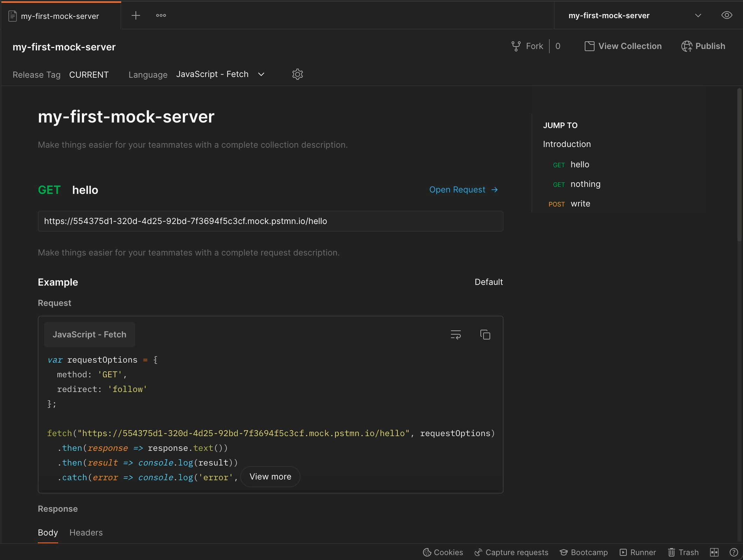Open the help question mark icon

click(734, 552)
